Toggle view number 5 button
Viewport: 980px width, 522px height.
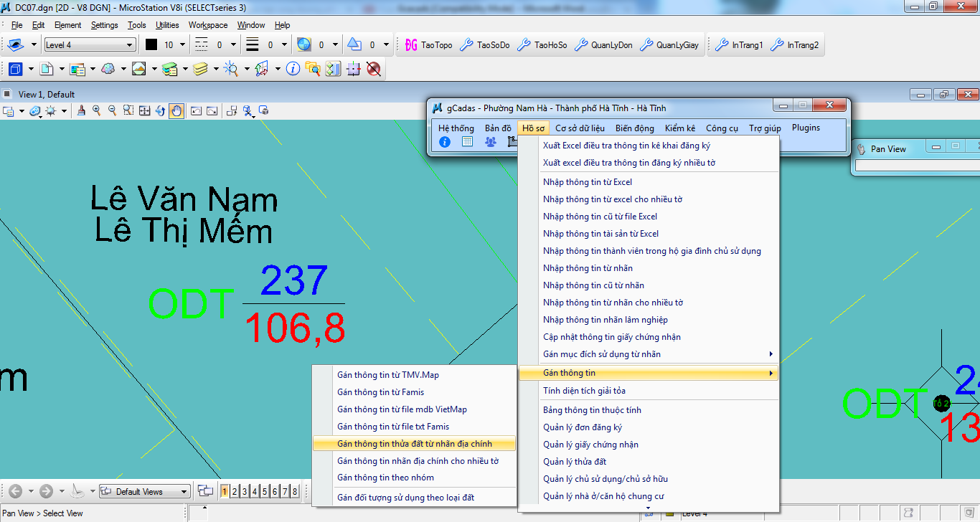click(x=265, y=491)
